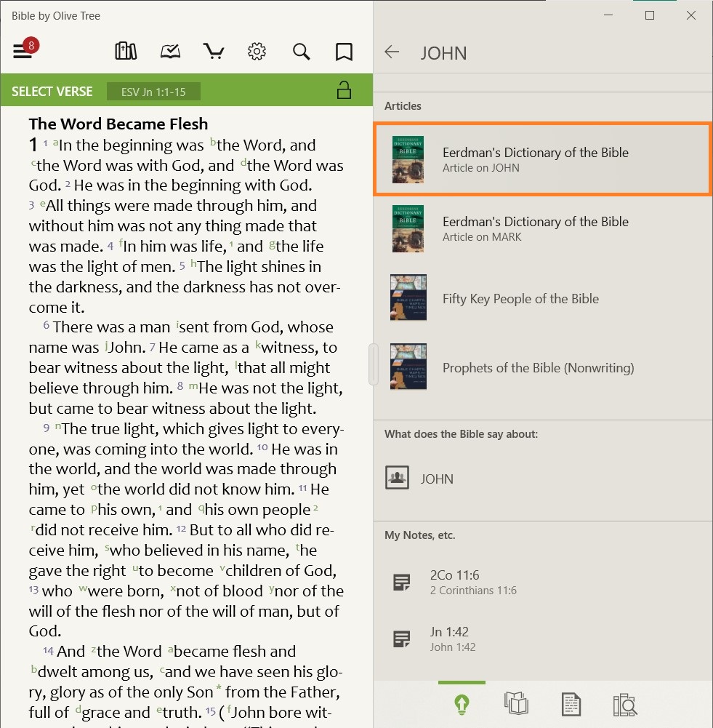Click cover thumbnail of Fifty Key People
This screenshot has width=713, height=728.
408,297
